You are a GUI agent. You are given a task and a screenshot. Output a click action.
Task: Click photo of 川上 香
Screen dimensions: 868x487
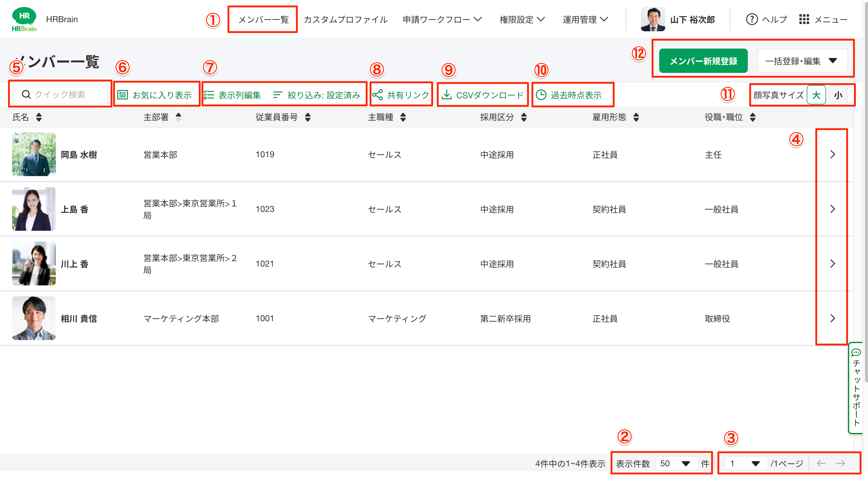coord(34,264)
